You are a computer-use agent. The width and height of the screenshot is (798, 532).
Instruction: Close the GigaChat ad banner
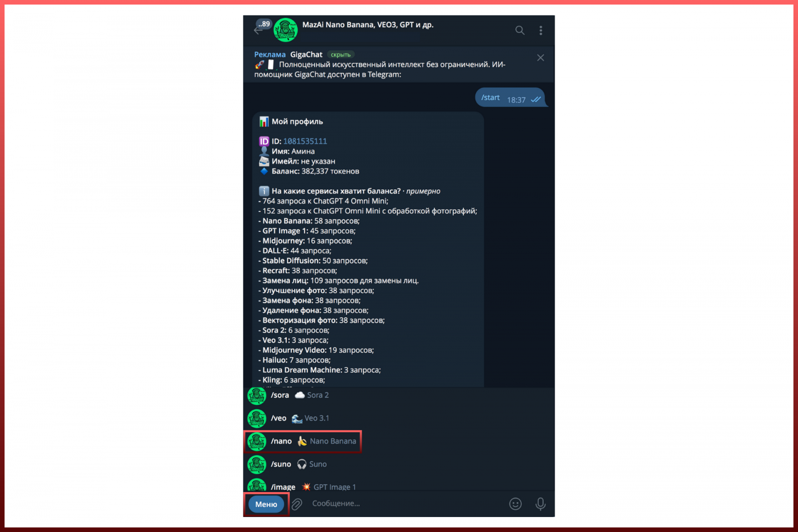pyautogui.click(x=540, y=58)
